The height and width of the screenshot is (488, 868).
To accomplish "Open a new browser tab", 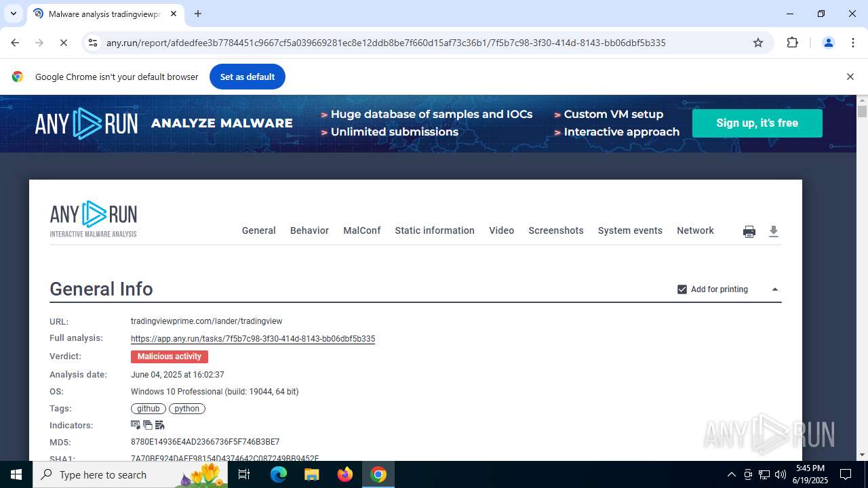I will [198, 14].
